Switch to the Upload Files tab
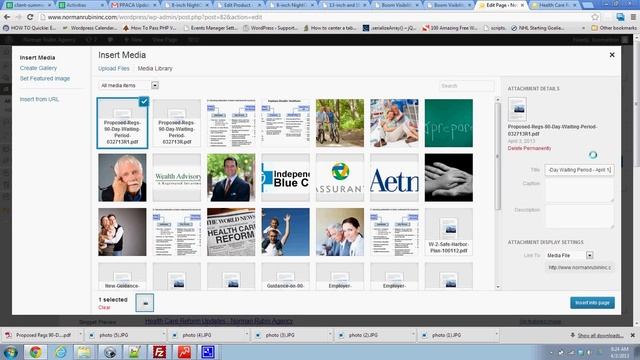 114,69
